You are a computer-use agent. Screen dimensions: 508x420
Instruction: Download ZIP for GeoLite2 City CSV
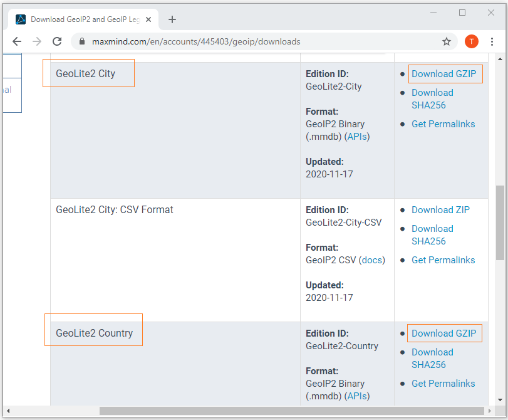pos(440,210)
